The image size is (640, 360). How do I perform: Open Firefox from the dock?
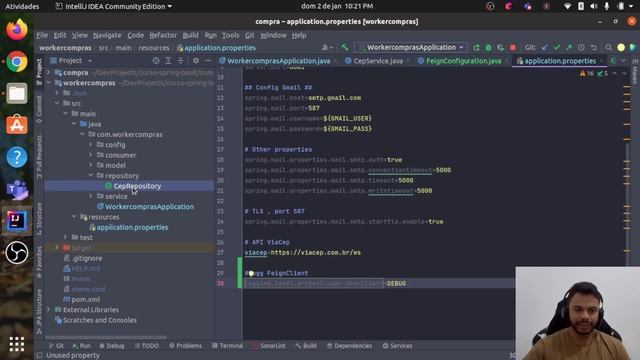pyautogui.click(x=17, y=30)
